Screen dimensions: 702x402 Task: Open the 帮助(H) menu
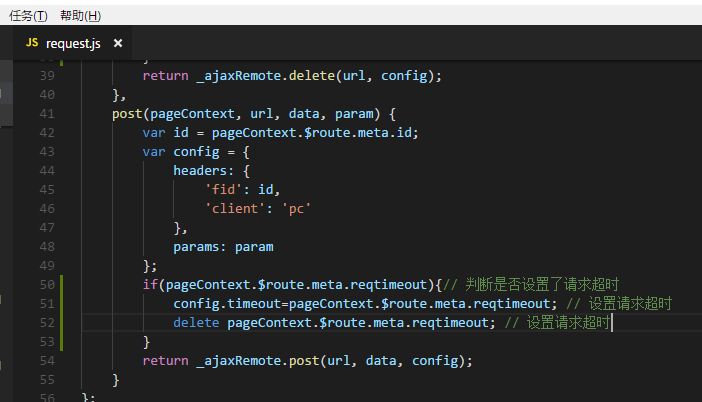pyautogui.click(x=81, y=16)
